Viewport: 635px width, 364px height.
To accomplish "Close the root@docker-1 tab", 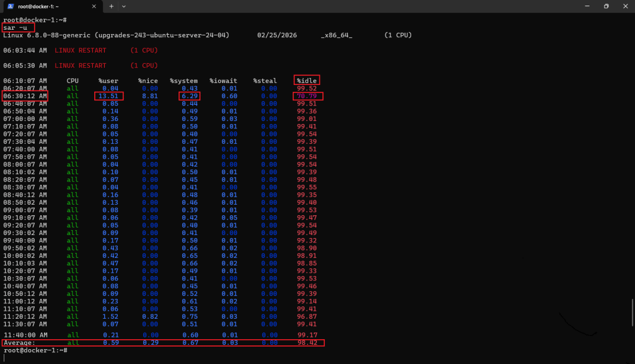I will pos(94,7).
